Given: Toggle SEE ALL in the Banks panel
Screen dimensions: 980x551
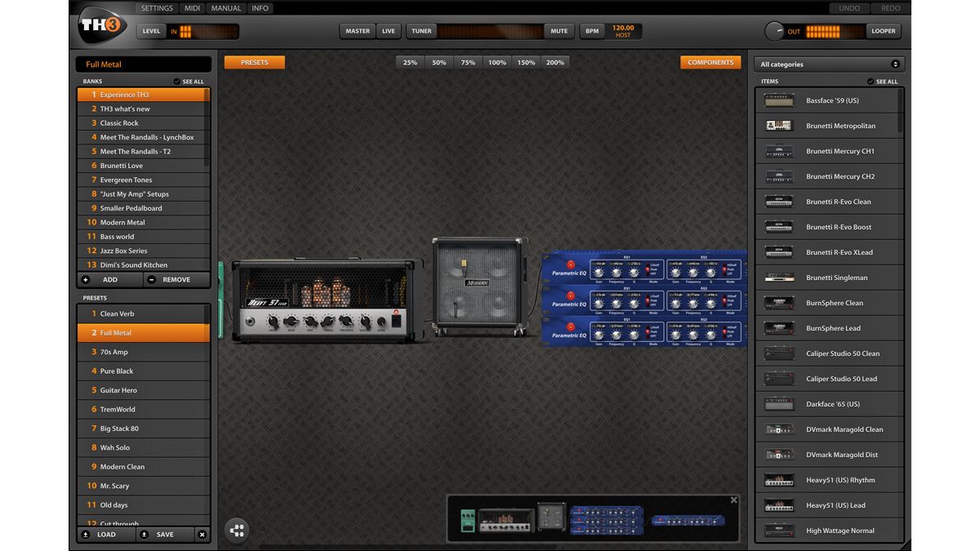Looking at the screenshot, I should pos(189,81).
